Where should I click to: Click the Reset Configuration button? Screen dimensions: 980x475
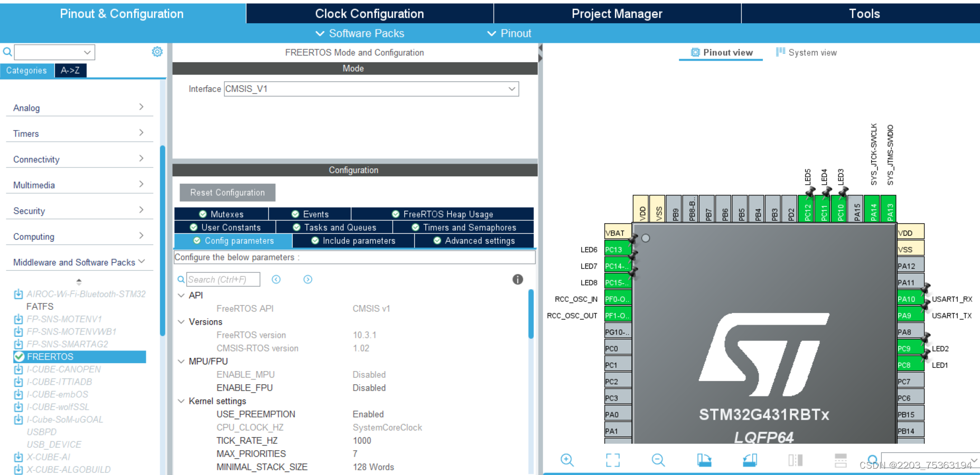[x=228, y=193]
